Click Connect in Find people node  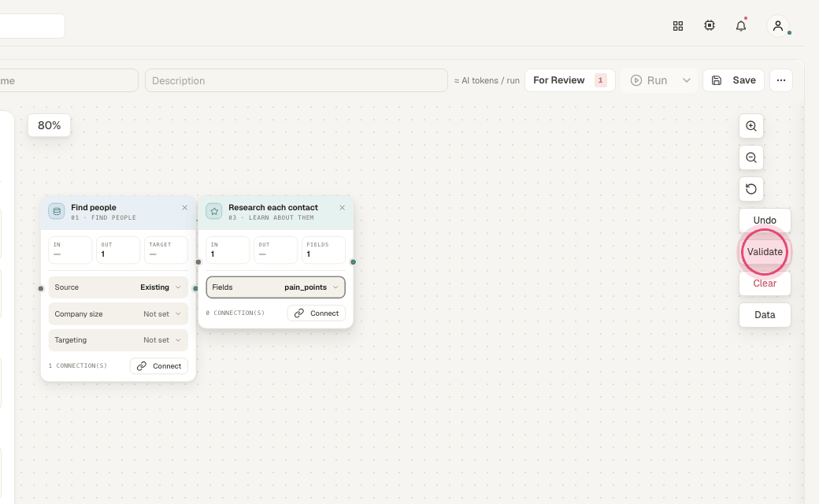click(159, 366)
